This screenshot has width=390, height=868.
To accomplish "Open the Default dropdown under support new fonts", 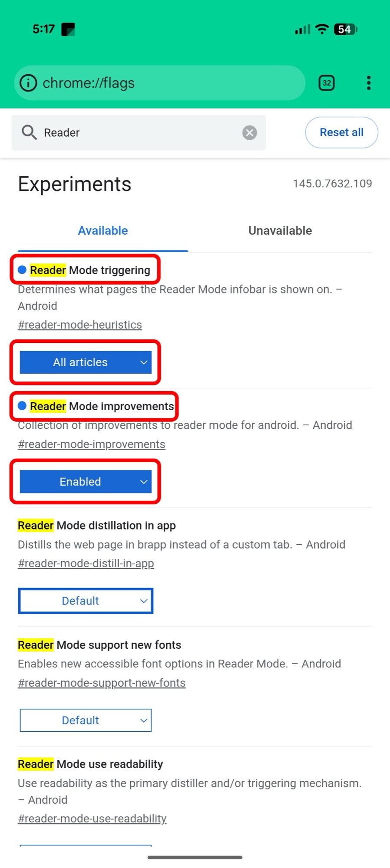I will (85, 720).
